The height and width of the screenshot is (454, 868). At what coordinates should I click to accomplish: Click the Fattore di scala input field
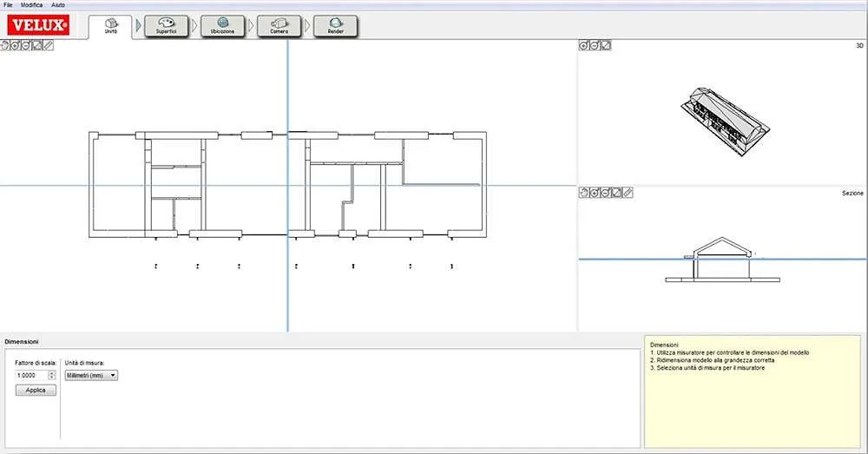(x=30, y=375)
